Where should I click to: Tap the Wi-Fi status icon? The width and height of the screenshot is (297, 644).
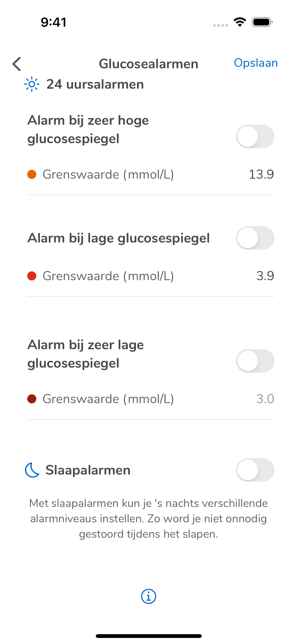[240, 22]
